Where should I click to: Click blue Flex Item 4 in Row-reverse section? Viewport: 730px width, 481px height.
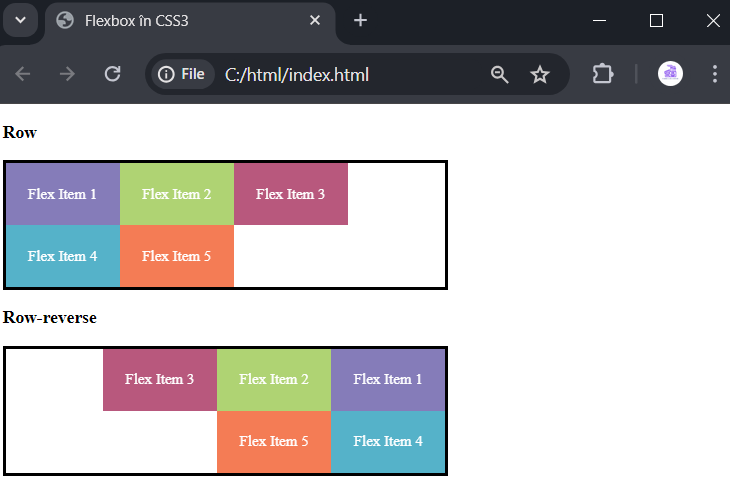click(388, 441)
